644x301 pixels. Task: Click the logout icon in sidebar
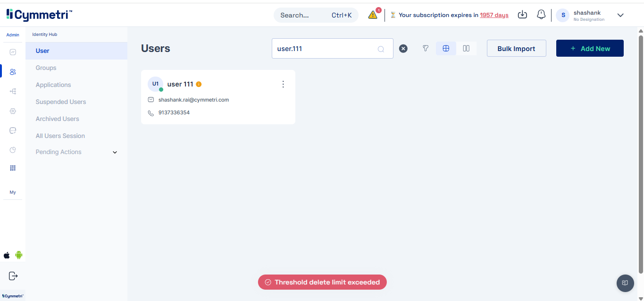pos(13,275)
